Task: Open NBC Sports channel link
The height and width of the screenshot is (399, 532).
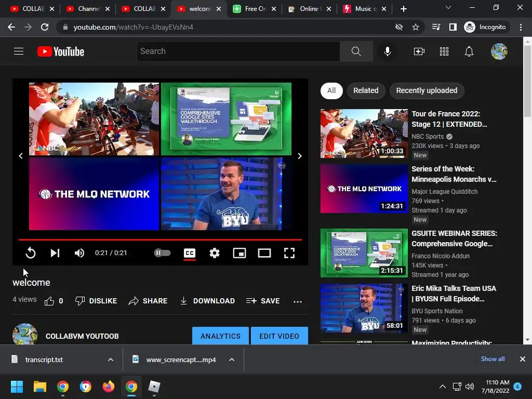Action: 428,137
